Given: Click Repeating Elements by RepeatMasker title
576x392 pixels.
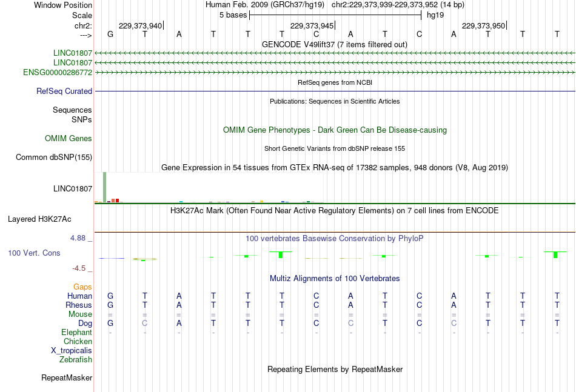Looking at the screenshot, I should pos(335,369).
